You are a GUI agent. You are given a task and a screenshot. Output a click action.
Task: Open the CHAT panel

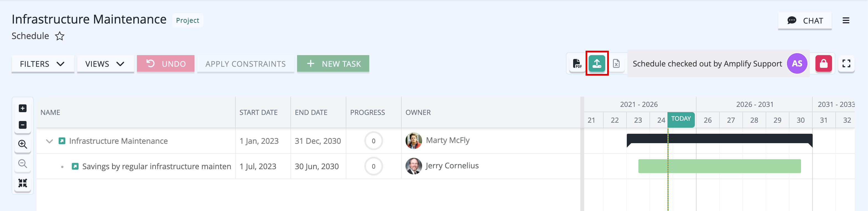pyautogui.click(x=805, y=20)
